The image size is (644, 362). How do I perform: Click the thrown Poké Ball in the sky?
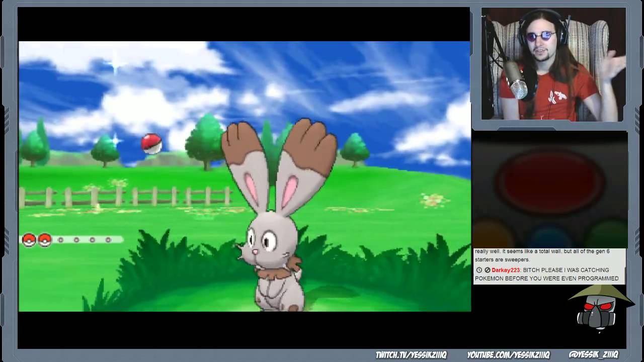(x=151, y=144)
